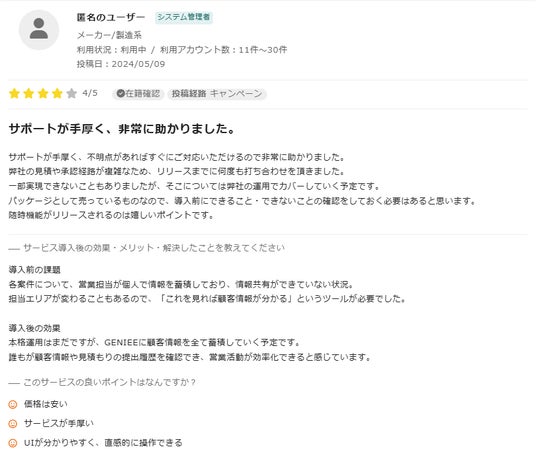Click the gray fifth rating star
Image resolution: width=536 pixels, height=454 pixels.
(71, 93)
